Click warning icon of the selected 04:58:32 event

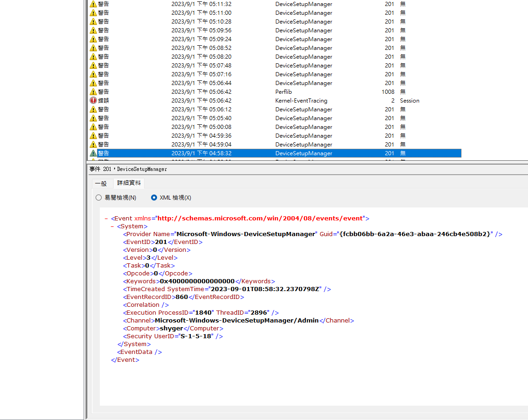[93, 153]
